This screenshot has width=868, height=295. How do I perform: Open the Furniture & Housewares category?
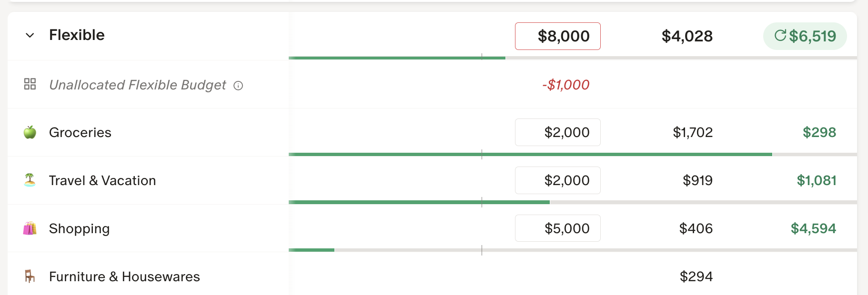124,276
